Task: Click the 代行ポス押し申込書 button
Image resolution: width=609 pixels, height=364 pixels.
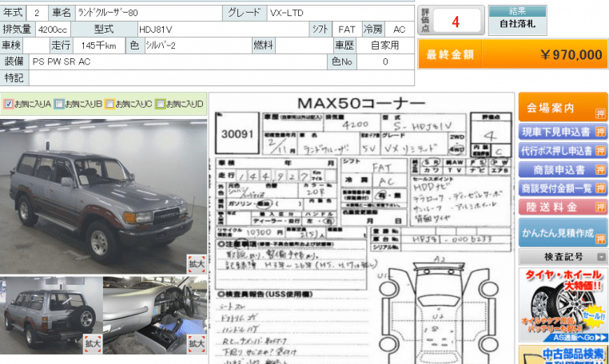Action: [563, 150]
